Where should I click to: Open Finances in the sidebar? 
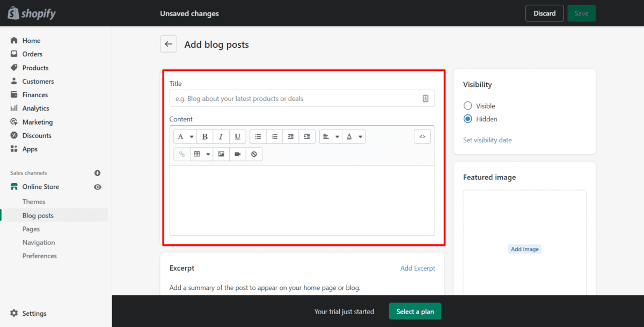tap(35, 95)
